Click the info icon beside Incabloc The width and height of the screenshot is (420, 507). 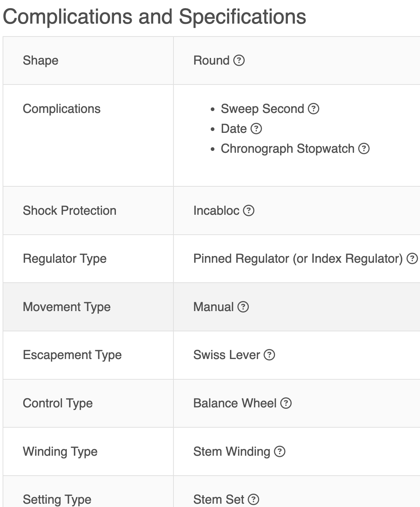[249, 210]
